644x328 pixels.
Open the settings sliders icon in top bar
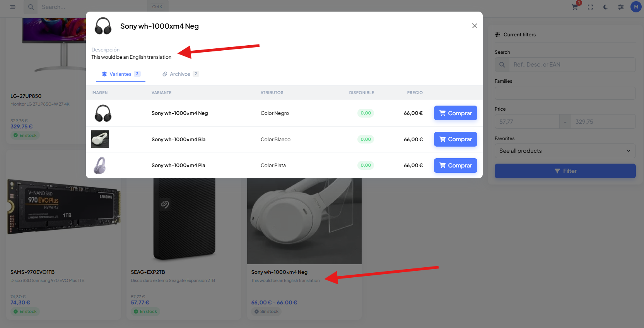[x=621, y=7]
